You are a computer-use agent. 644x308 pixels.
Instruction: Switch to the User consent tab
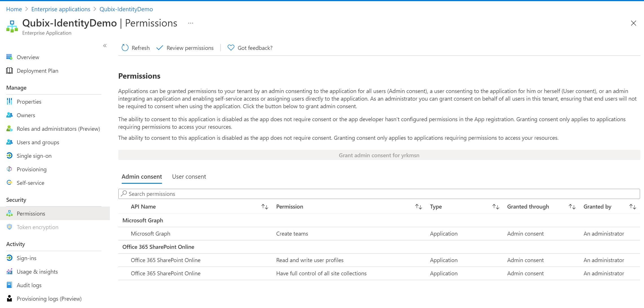pyautogui.click(x=189, y=177)
